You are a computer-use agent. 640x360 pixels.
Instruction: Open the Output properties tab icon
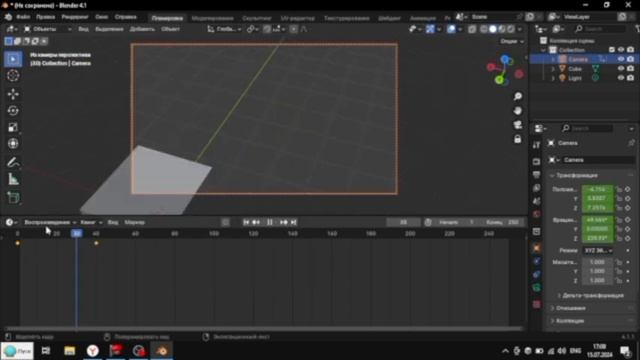(x=536, y=175)
